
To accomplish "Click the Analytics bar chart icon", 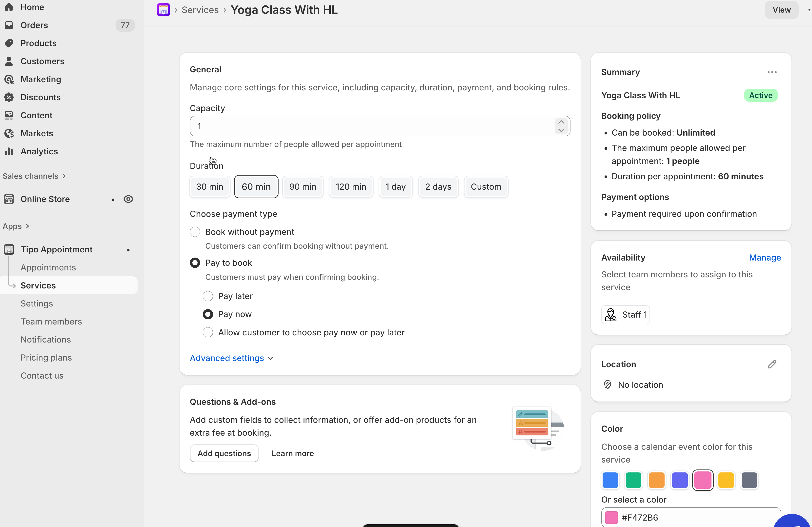I will 9,151.
